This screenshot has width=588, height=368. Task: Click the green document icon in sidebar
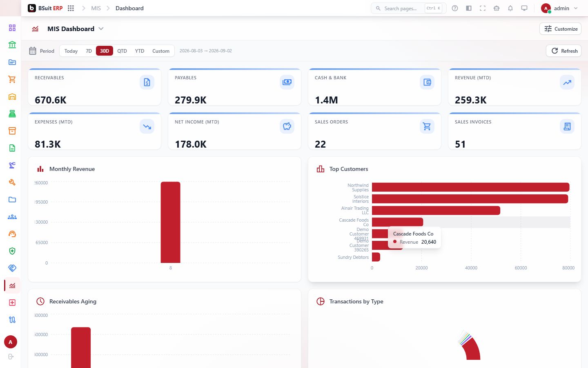tap(12, 148)
